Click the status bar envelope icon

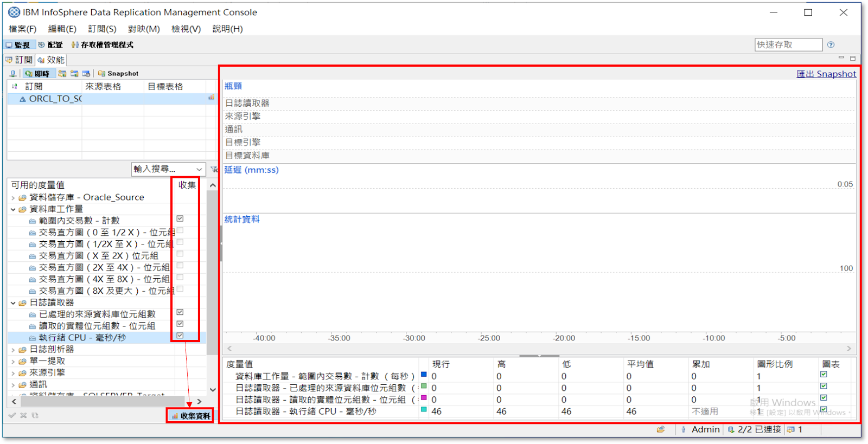pyautogui.click(x=661, y=429)
